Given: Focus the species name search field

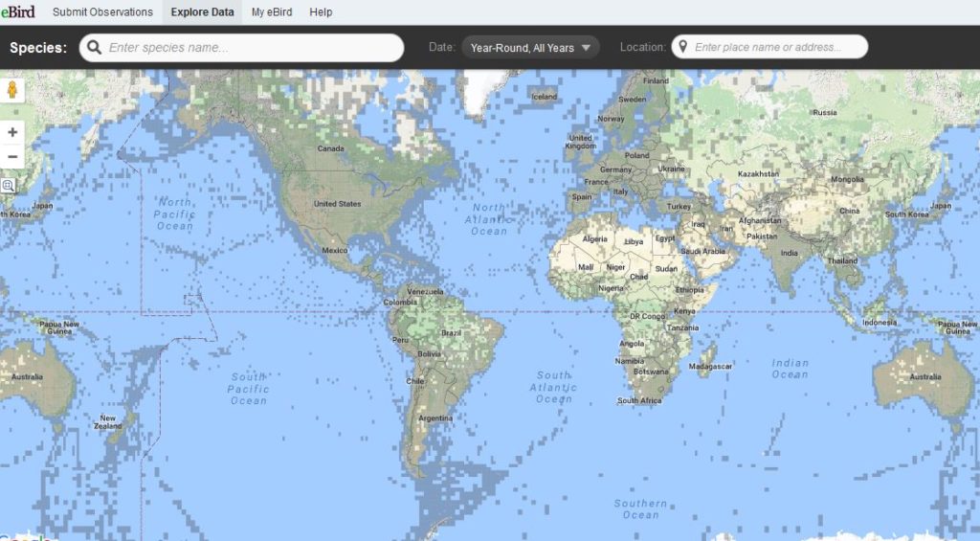Looking at the screenshot, I should (x=241, y=48).
